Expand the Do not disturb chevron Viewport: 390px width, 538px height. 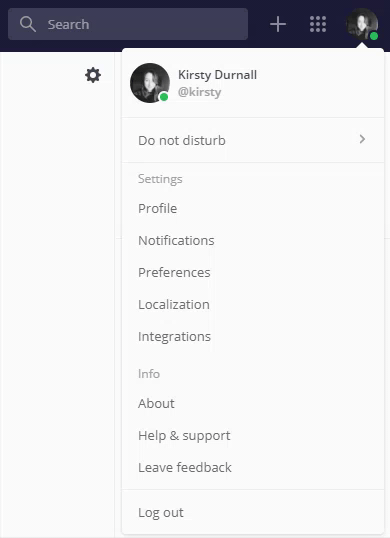pyautogui.click(x=362, y=139)
